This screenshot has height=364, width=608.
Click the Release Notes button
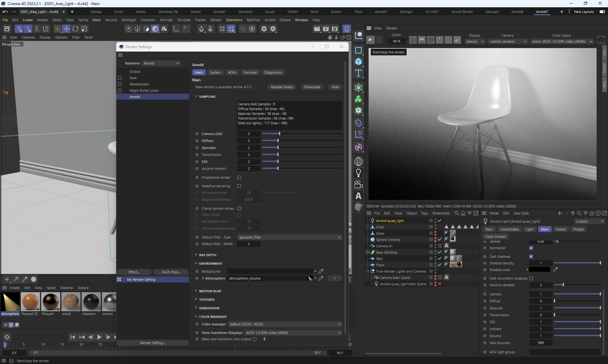coord(282,87)
